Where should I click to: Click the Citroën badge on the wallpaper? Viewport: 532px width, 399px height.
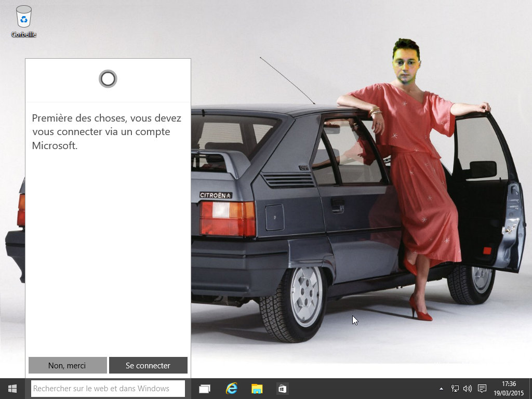coord(216,195)
